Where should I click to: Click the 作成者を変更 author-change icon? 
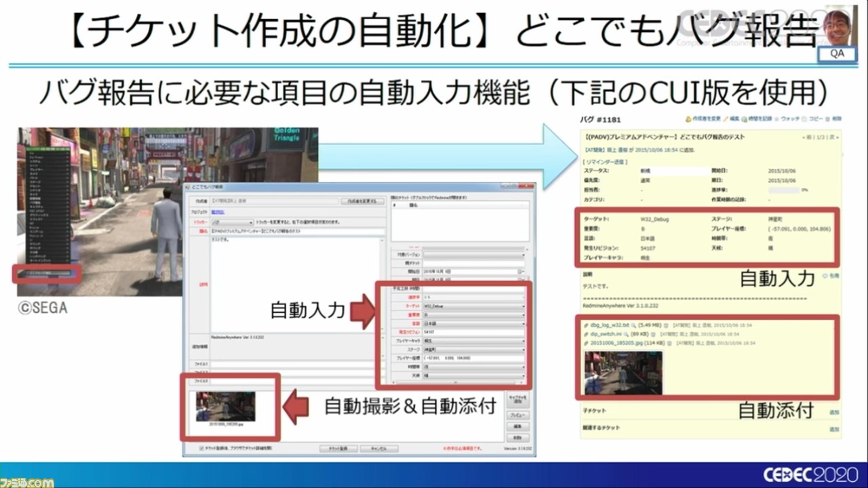pos(688,119)
